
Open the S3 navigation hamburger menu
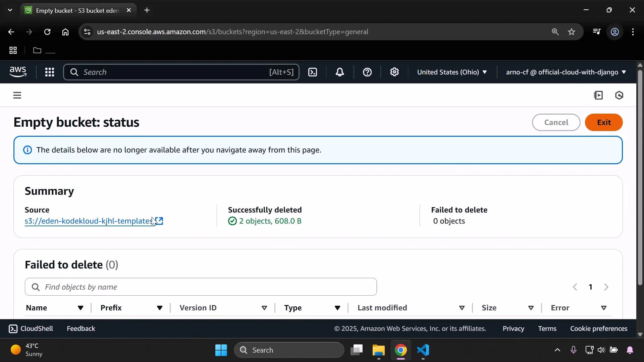(17, 95)
